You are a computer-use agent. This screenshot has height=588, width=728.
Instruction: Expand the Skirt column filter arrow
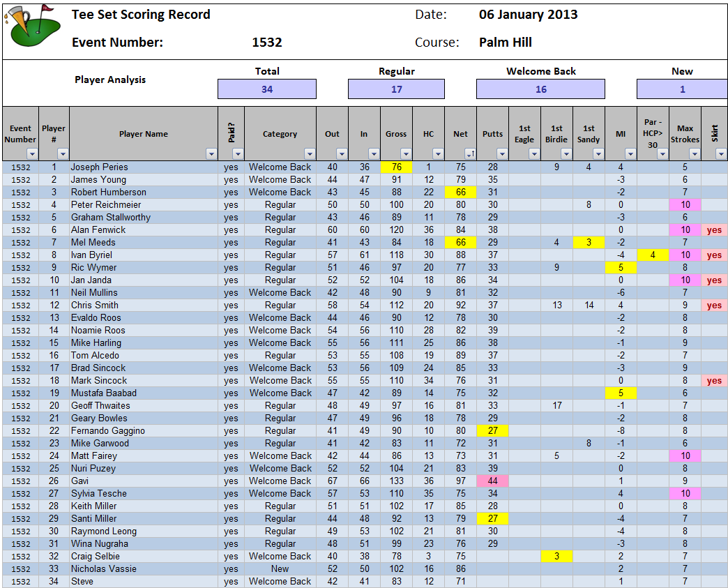[720, 153]
